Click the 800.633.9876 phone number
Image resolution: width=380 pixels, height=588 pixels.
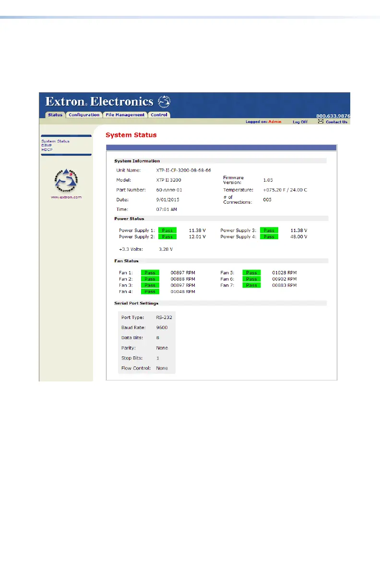(333, 116)
